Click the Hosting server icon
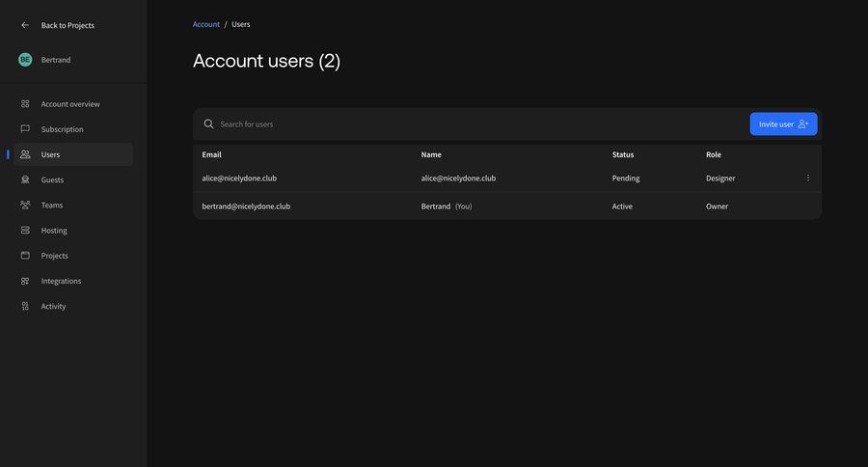The width and height of the screenshot is (868, 467). point(25,230)
